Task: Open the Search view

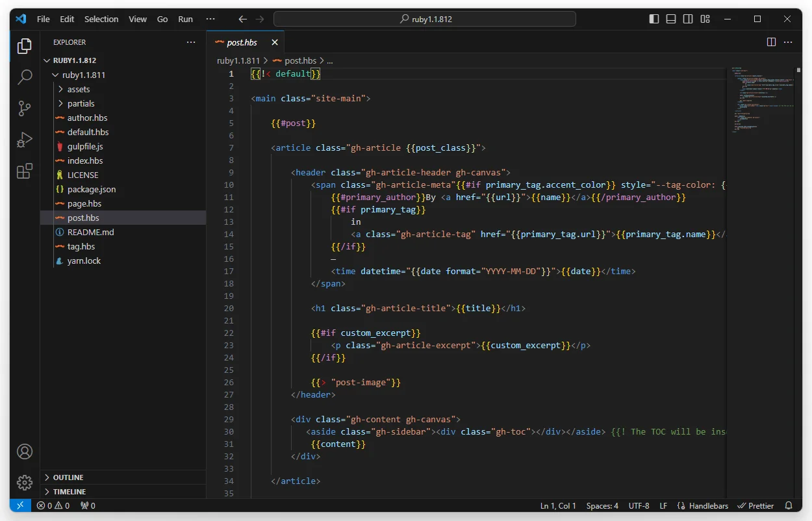Action: point(25,77)
